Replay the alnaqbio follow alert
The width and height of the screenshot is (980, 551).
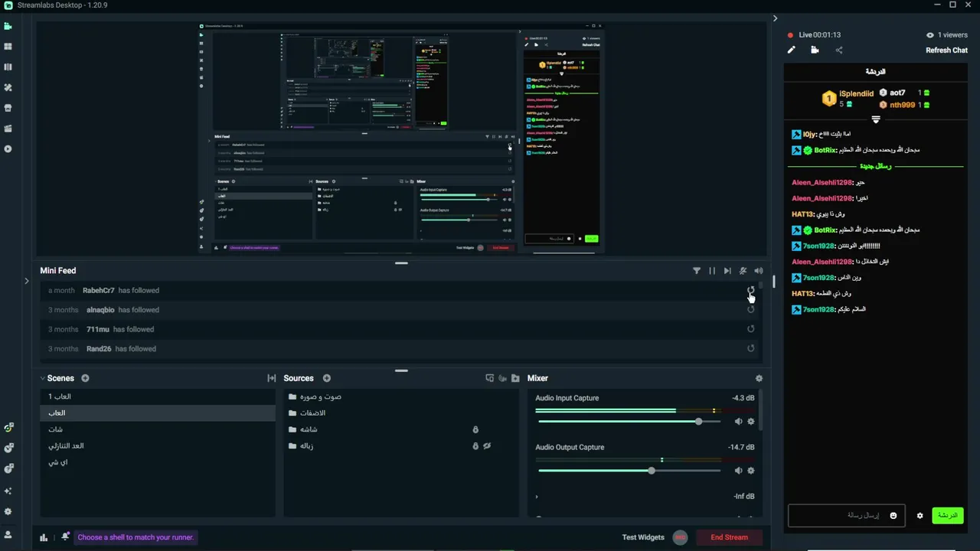pos(750,310)
